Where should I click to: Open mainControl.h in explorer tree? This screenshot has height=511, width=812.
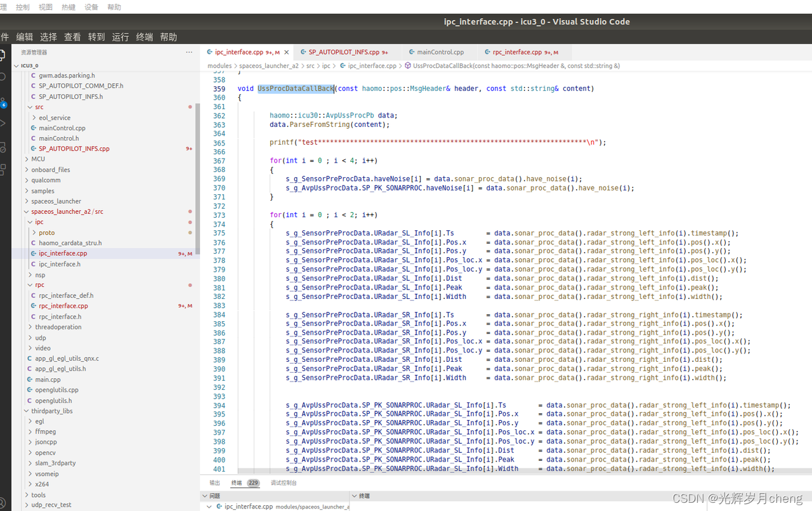click(105, 138)
